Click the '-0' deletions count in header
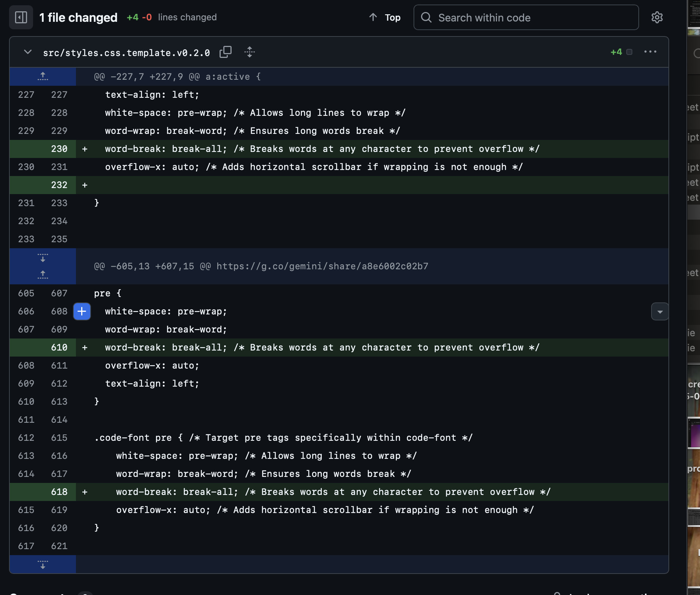Image resolution: width=700 pixels, height=595 pixels. pyautogui.click(x=147, y=17)
